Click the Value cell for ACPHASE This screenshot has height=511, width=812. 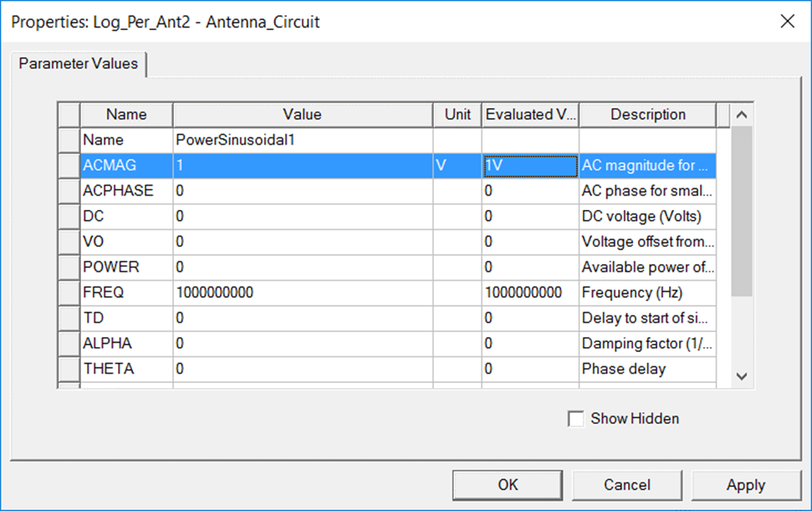(301, 191)
